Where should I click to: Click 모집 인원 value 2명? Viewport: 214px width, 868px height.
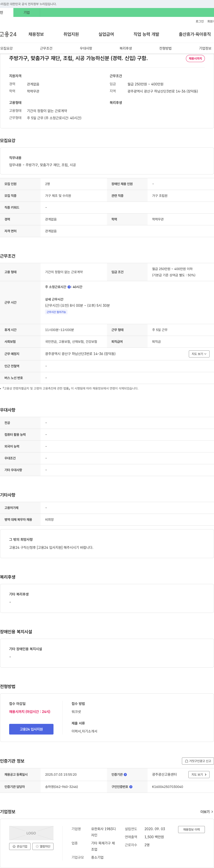point(48,184)
